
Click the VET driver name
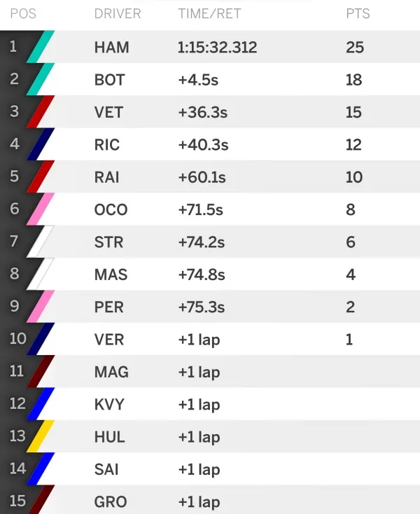point(108,112)
